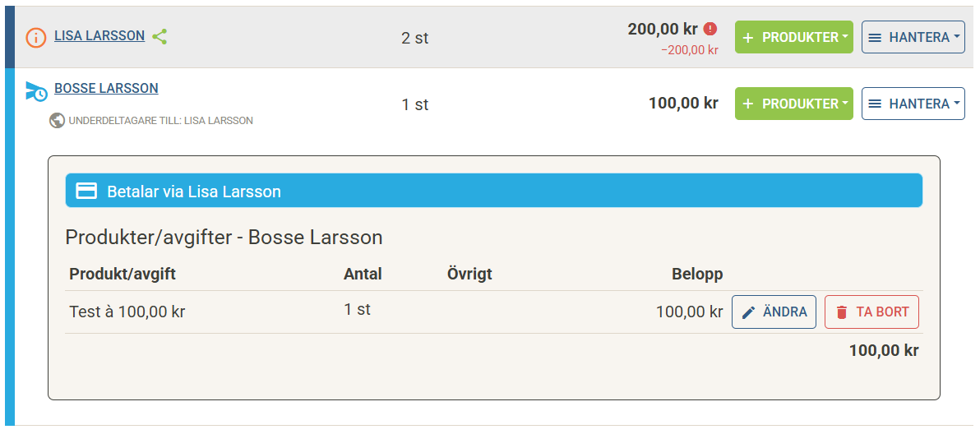The height and width of the screenshot is (434, 980).
Task: Expand Hantera menu for Bosse Larsson
Action: coord(913,104)
